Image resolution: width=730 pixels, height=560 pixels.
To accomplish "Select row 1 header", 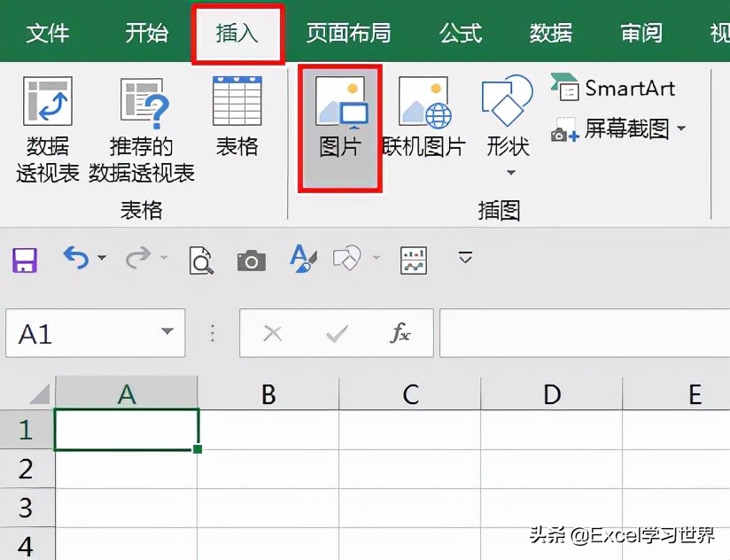I will point(27,430).
